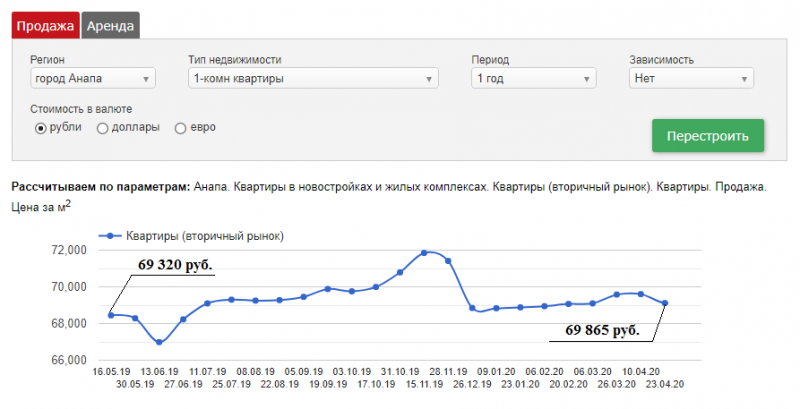800x409 pixels.
Task: Click the chart point at 26.12.19
Action: click(472, 308)
